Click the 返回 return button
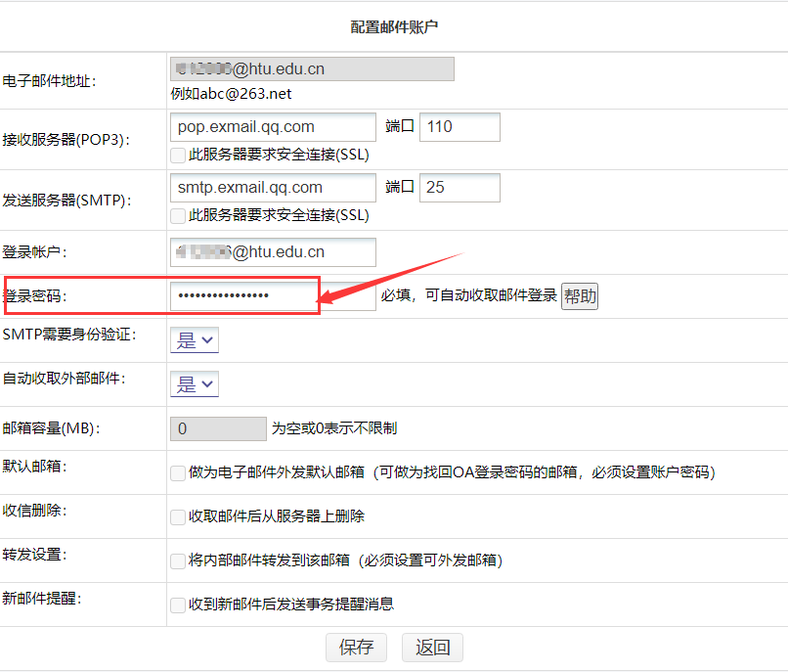This screenshot has width=788, height=672. 432,648
